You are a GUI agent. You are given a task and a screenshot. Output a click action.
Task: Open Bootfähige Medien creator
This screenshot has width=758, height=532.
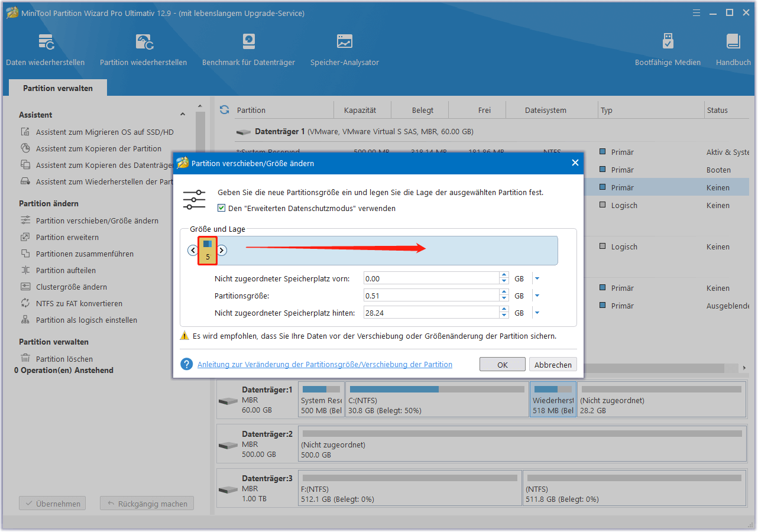coord(668,50)
